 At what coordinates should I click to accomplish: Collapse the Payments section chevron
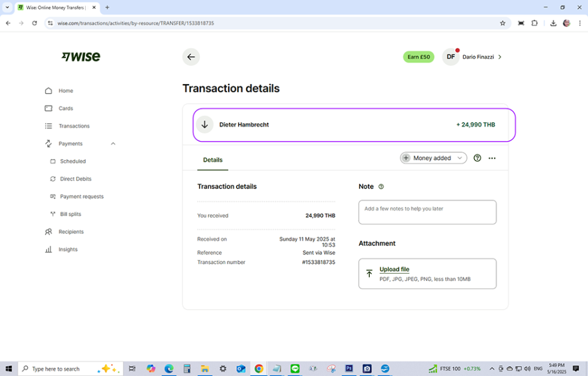pyautogui.click(x=113, y=144)
